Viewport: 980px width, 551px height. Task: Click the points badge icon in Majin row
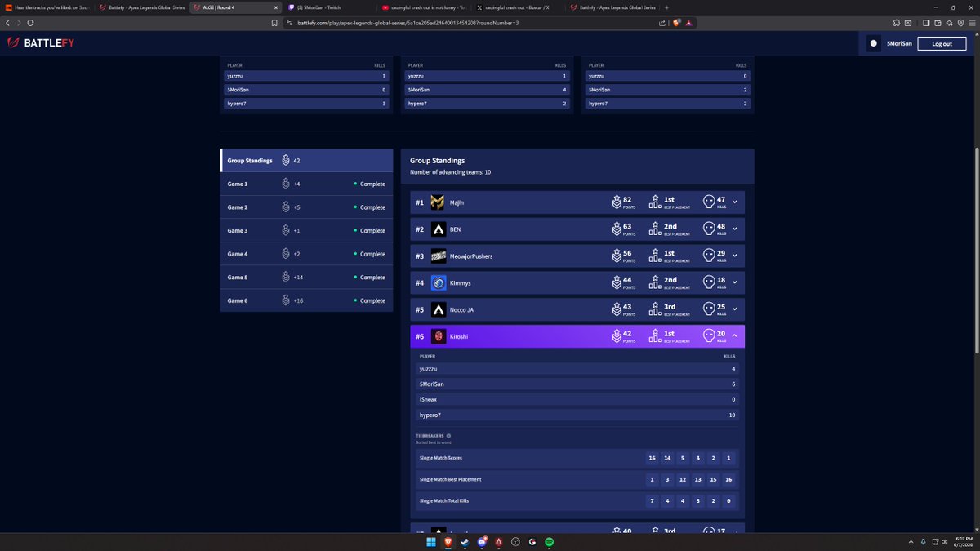pyautogui.click(x=617, y=202)
